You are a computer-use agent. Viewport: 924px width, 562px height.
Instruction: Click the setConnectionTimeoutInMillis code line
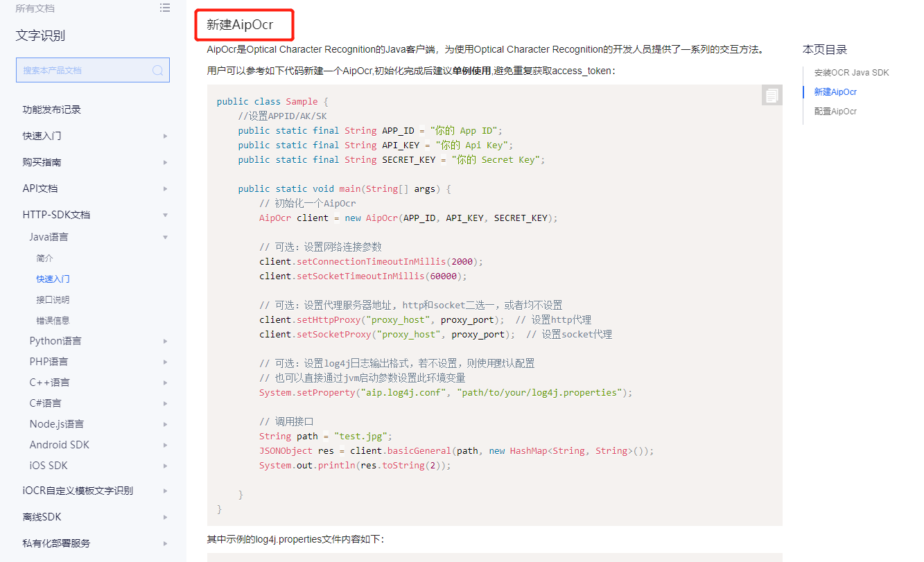pos(371,262)
